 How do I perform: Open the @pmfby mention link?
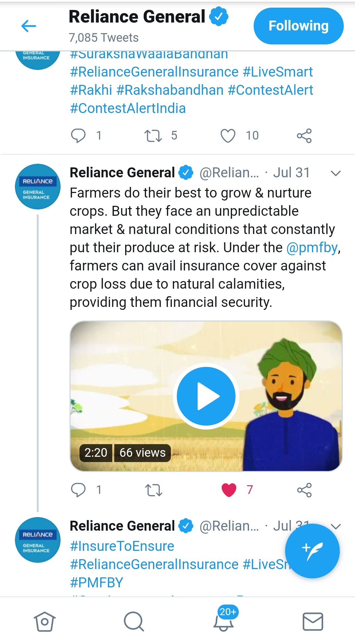coord(312,248)
